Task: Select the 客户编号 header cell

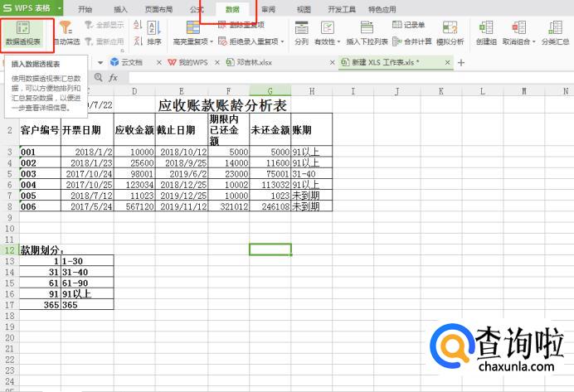Action: (x=40, y=130)
